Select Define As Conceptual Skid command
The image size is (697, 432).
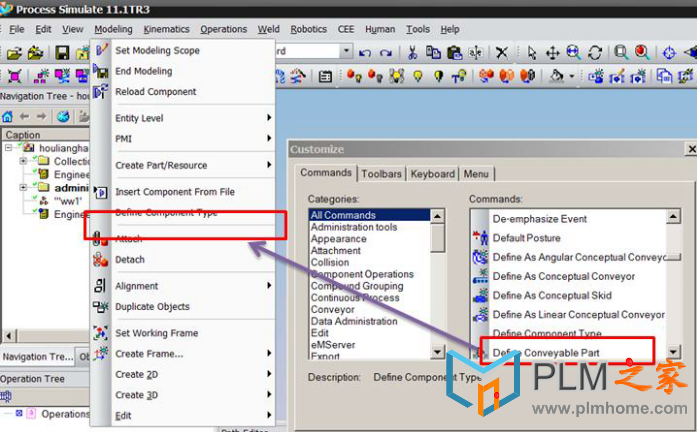[552, 296]
